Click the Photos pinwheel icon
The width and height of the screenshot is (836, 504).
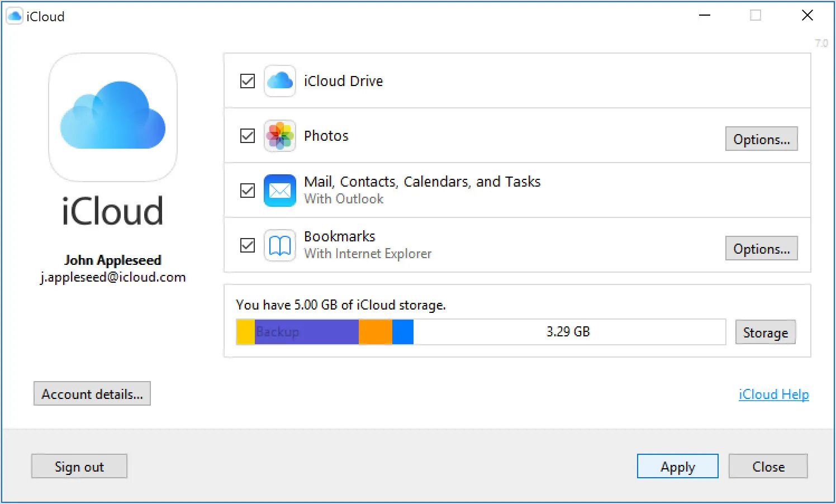279,136
